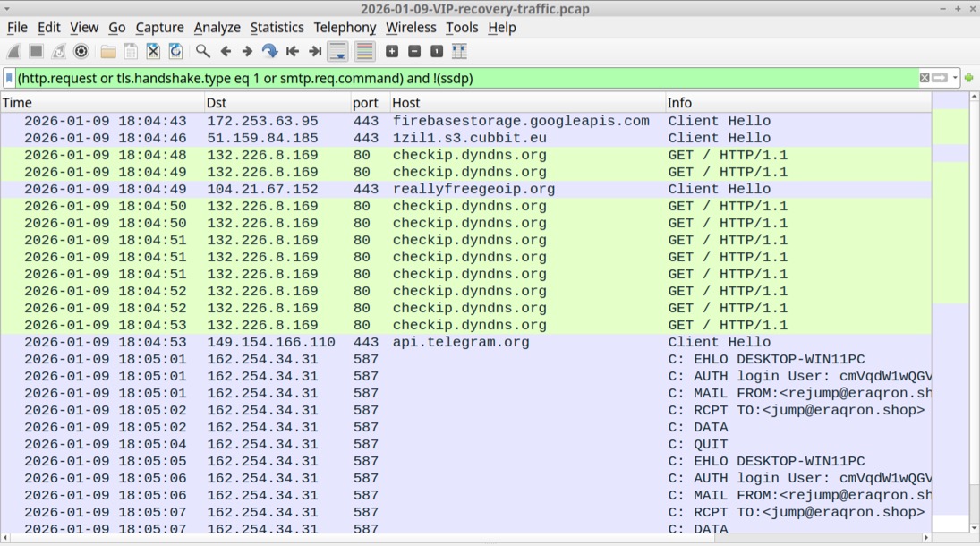Image resolution: width=980 pixels, height=546 pixels.
Task: Zoom in packet text size
Action: 392,52
